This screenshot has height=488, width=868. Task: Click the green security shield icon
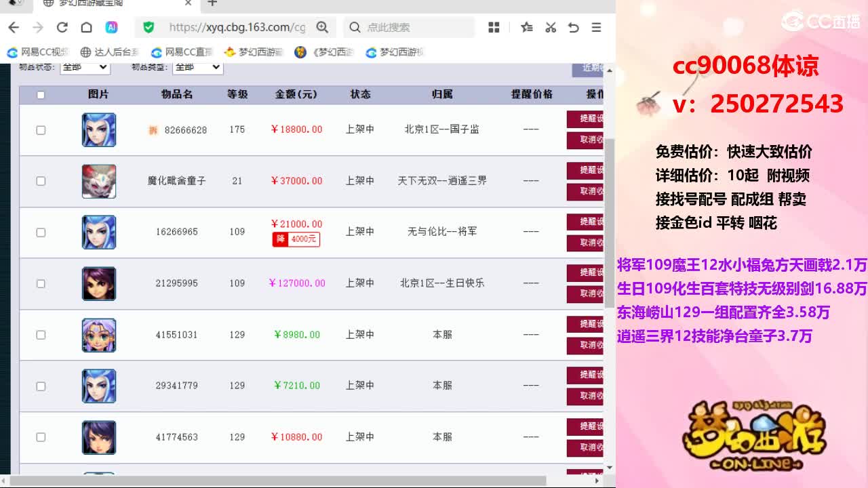pos(149,27)
